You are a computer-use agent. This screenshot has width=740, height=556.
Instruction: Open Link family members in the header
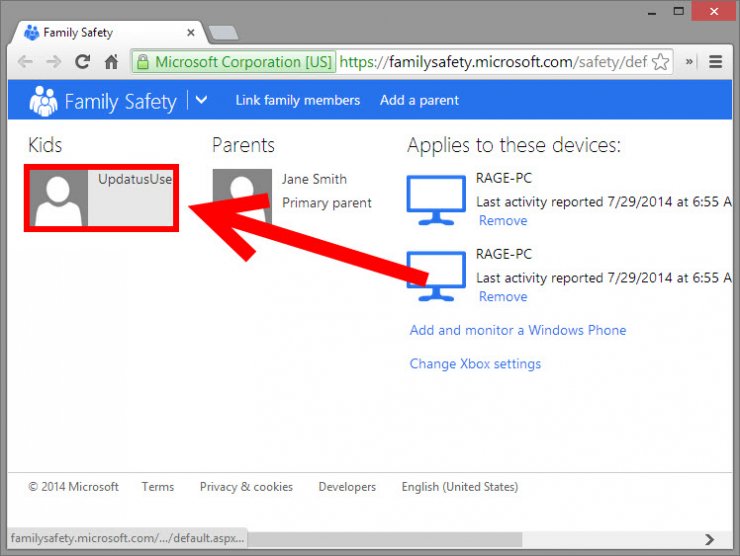click(x=298, y=100)
